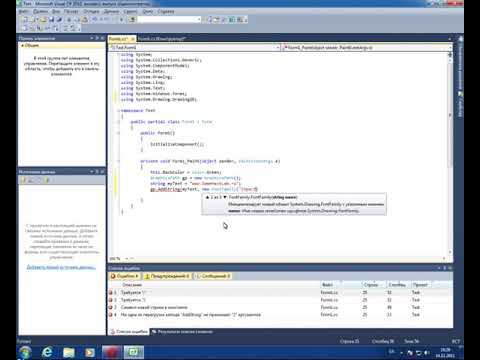Image resolution: width=480 pixels, height=360 pixels.
Task: Click the volume icon in the system tray
Action: [x=427, y=353]
